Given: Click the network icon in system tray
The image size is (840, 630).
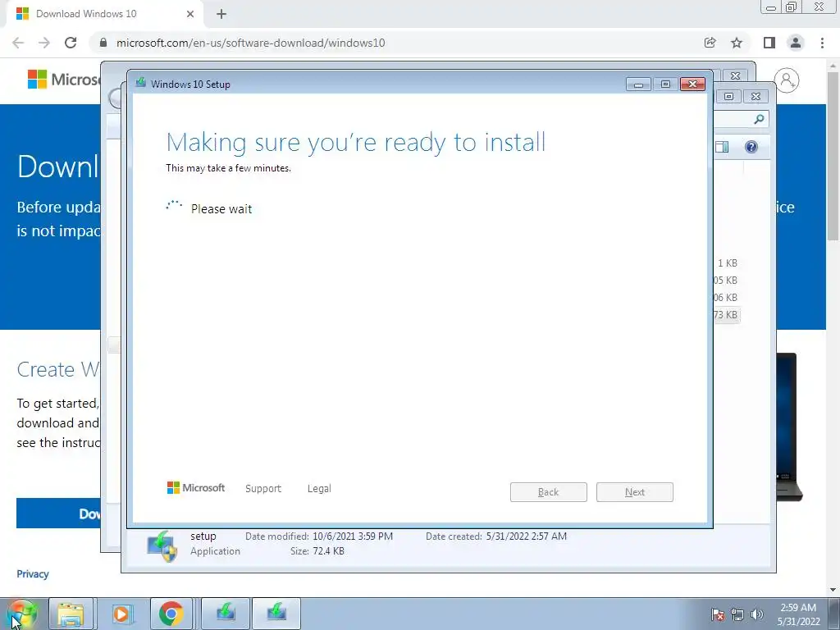Looking at the screenshot, I should [x=737, y=614].
